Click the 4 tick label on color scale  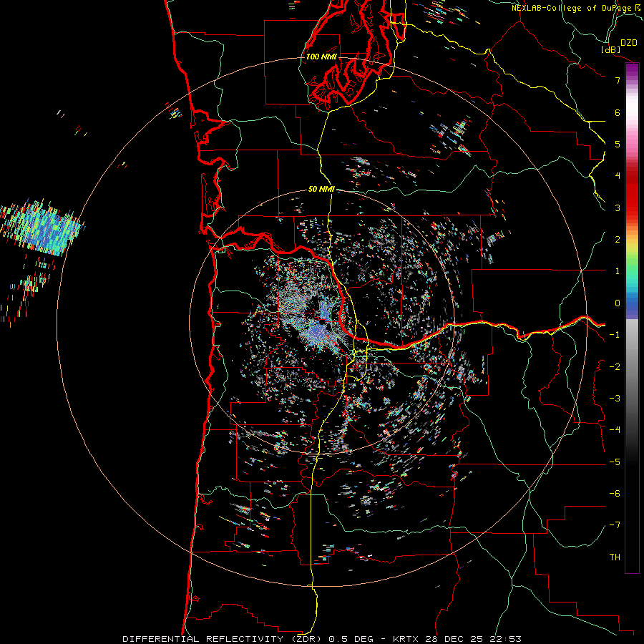(x=618, y=176)
